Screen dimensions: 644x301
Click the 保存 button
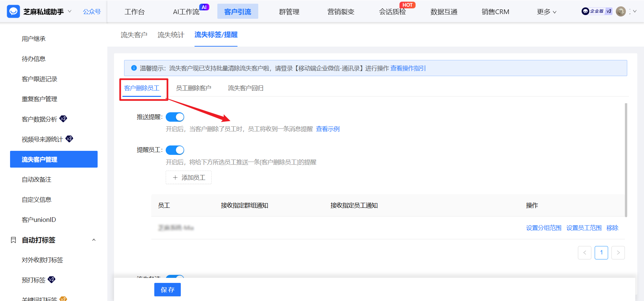coord(167,290)
